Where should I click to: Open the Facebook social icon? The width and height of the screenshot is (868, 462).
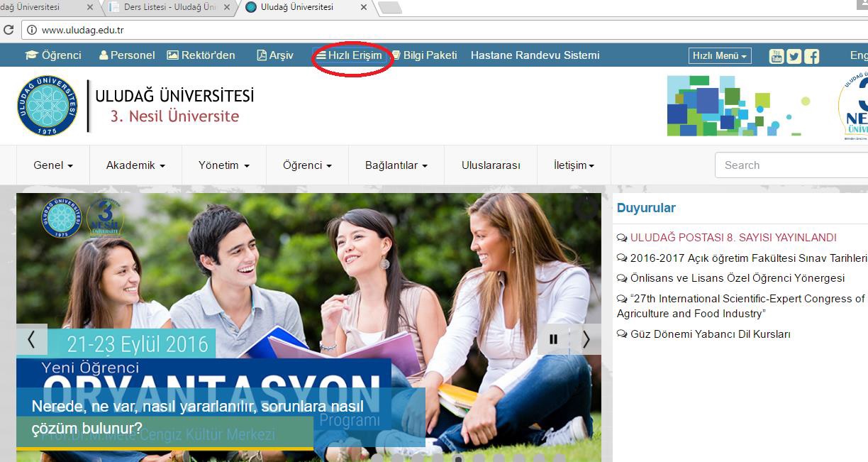[811, 56]
